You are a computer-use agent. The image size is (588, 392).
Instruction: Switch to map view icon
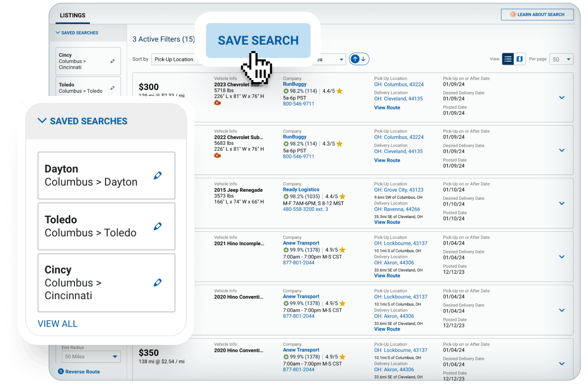[x=520, y=59]
